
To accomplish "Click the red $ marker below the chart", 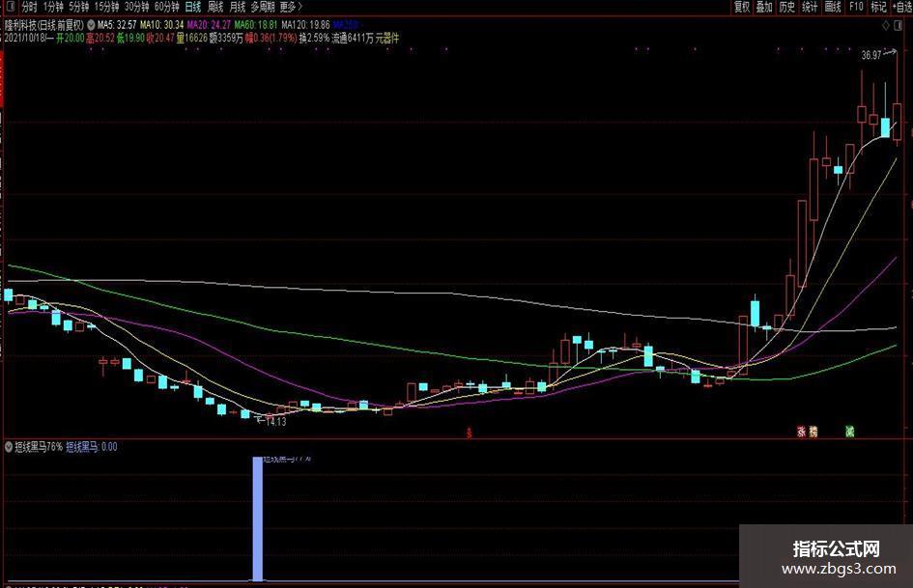I will coord(470,433).
